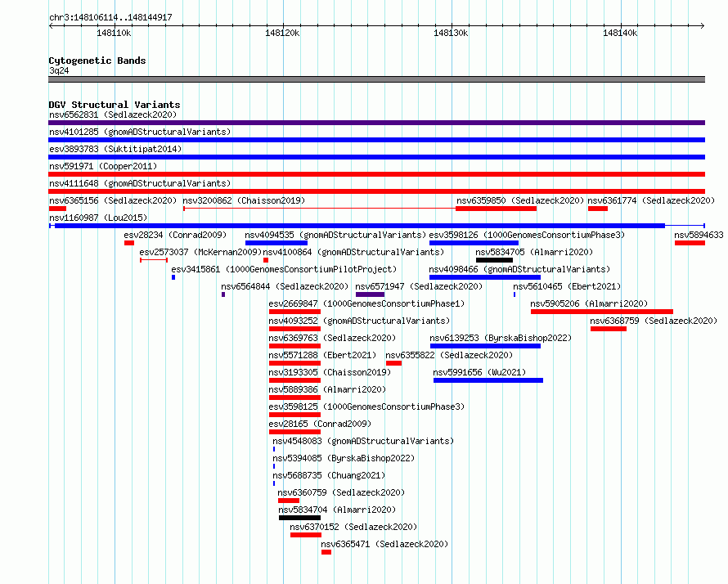Click the nsv1160987 (Lou2015) label
The height and width of the screenshot is (584, 728).
98,218
